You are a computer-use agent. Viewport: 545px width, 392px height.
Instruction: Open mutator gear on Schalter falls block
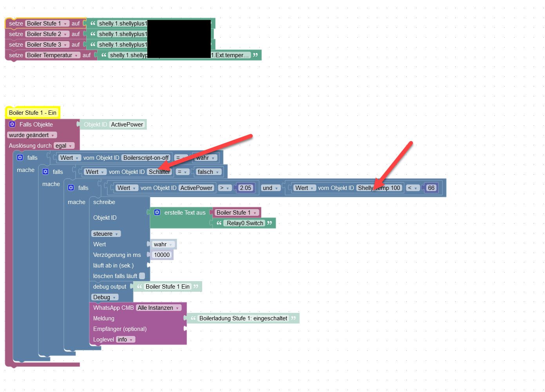[45, 172]
